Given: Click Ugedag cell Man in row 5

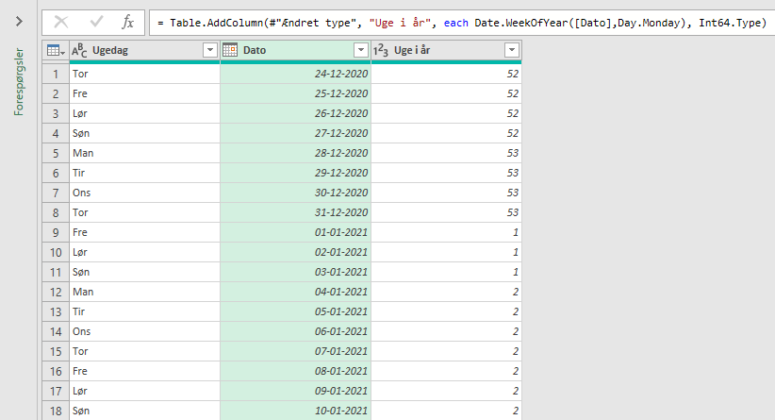Looking at the screenshot, I should 145,153.
